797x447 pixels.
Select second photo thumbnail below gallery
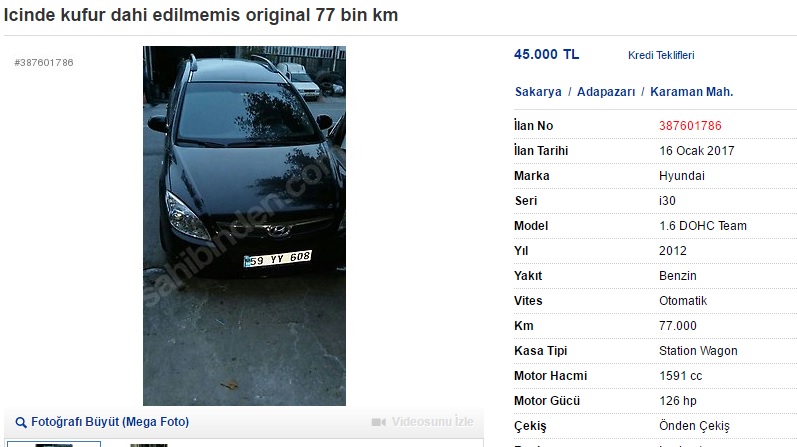(x=148, y=445)
